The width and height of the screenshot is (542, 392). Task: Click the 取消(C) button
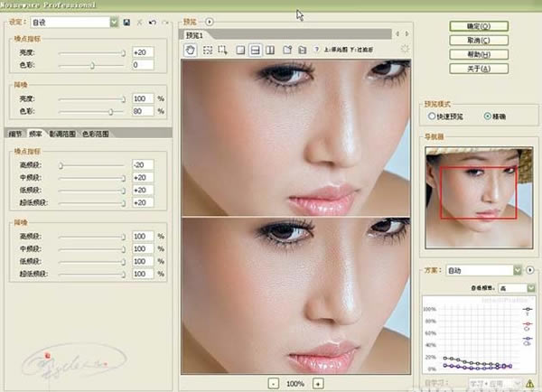pos(479,41)
